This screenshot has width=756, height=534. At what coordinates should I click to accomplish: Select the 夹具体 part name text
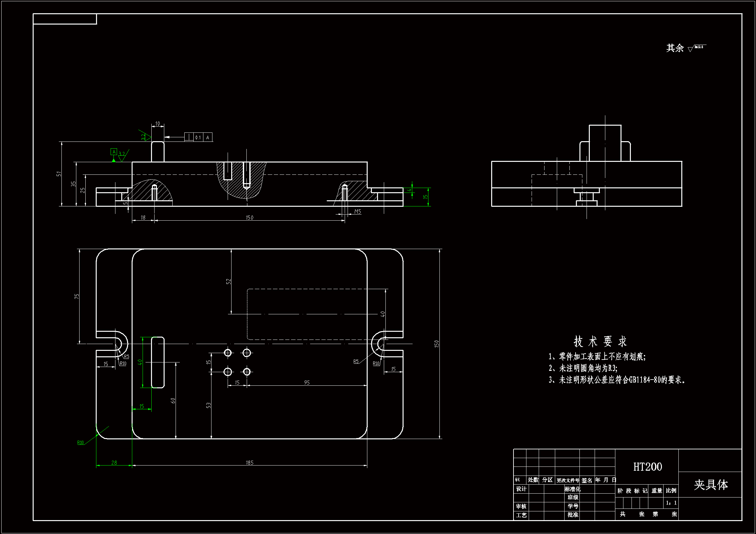(711, 485)
